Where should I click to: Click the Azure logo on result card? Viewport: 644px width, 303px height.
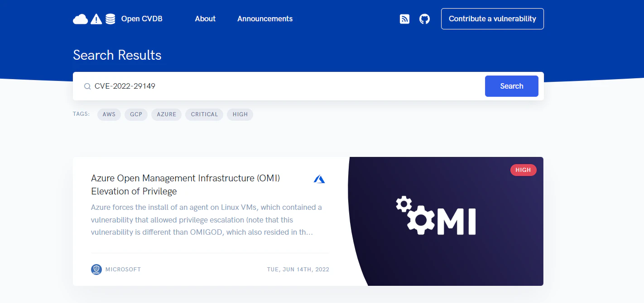pos(319,179)
